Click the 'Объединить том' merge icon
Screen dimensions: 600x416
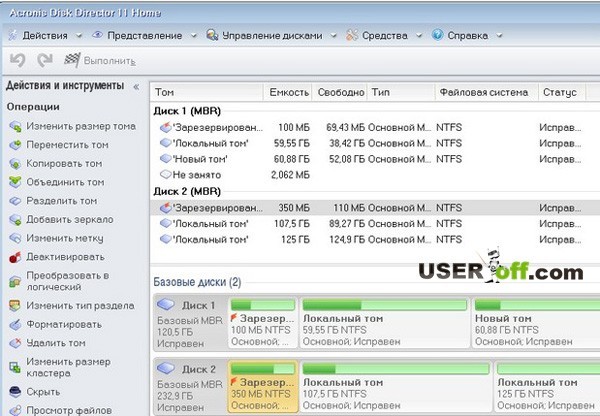click(x=15, y=182)
